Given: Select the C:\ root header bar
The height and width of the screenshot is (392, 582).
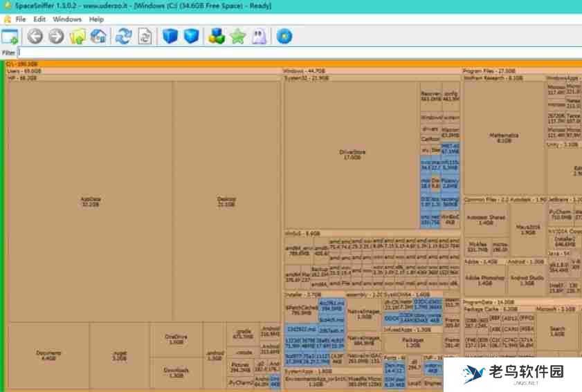Looking at the screenshot, I should tap(293, 64).
